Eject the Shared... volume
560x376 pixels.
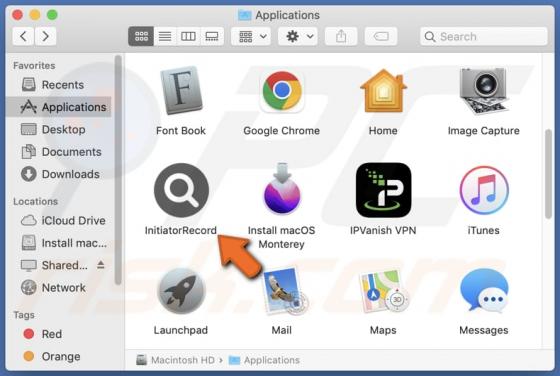101,265
